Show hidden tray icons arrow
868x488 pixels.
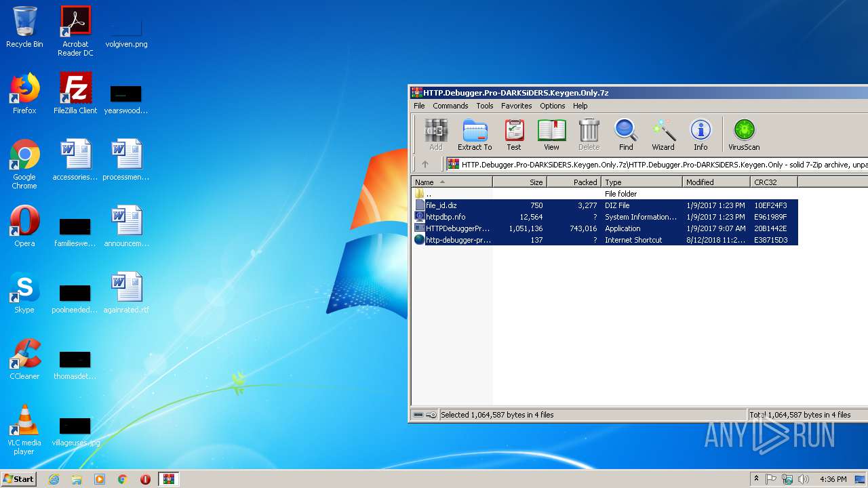tap(757, 479)
